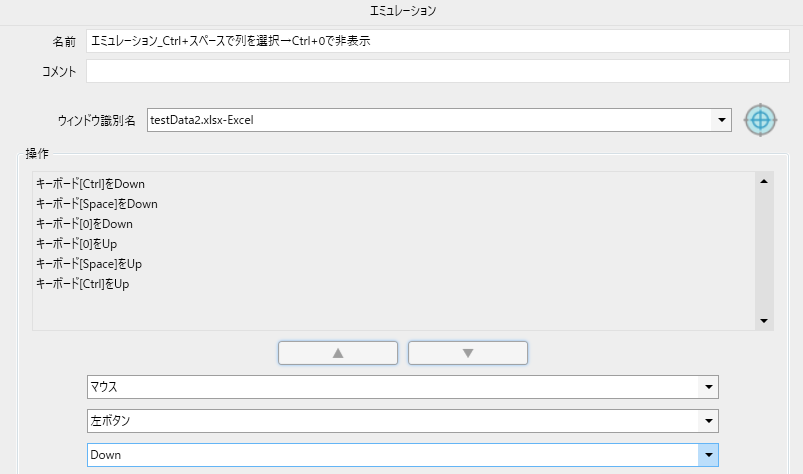Image resolution: width=803 pixels, height=474 pixels.
Task: Focus the empty コメント input field
Action: [x=438, y=71]
